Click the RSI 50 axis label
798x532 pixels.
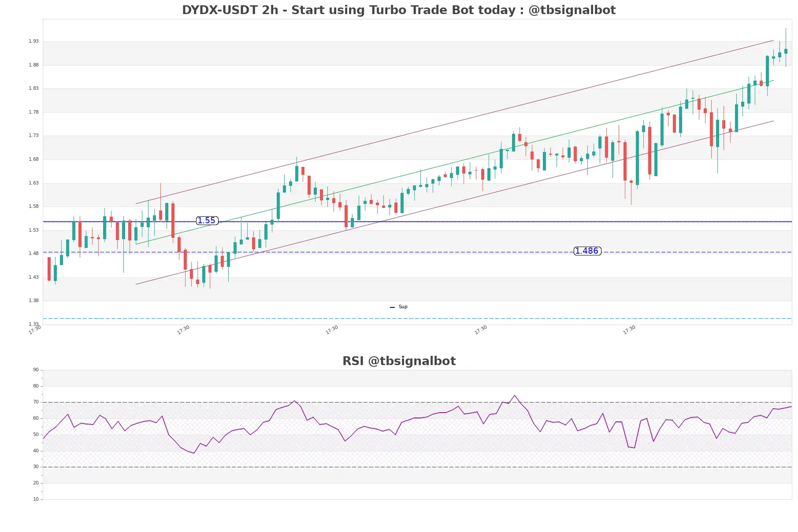tap(36, 435)
